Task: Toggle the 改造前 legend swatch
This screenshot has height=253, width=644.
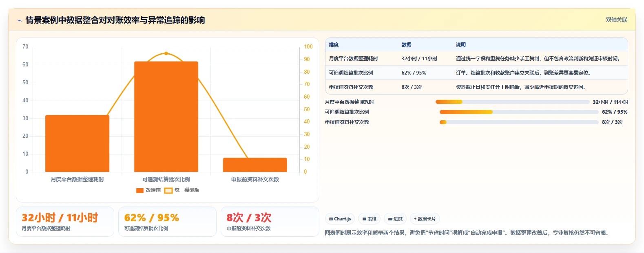Action: point(140,190)
